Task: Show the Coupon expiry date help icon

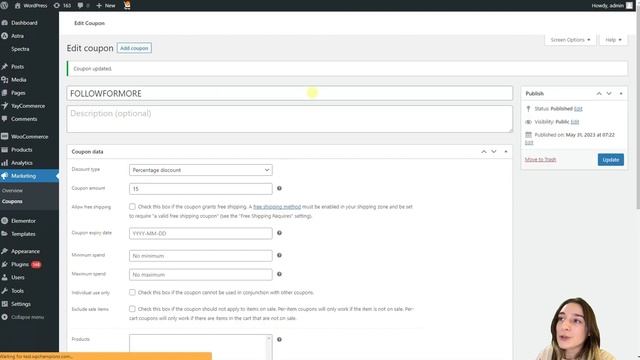Action: click(279, 233)
